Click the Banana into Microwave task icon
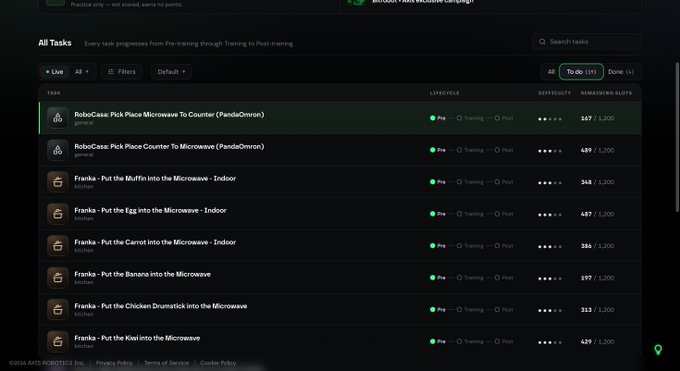This screenshot has width=680, height=371. tap(58, 278)
